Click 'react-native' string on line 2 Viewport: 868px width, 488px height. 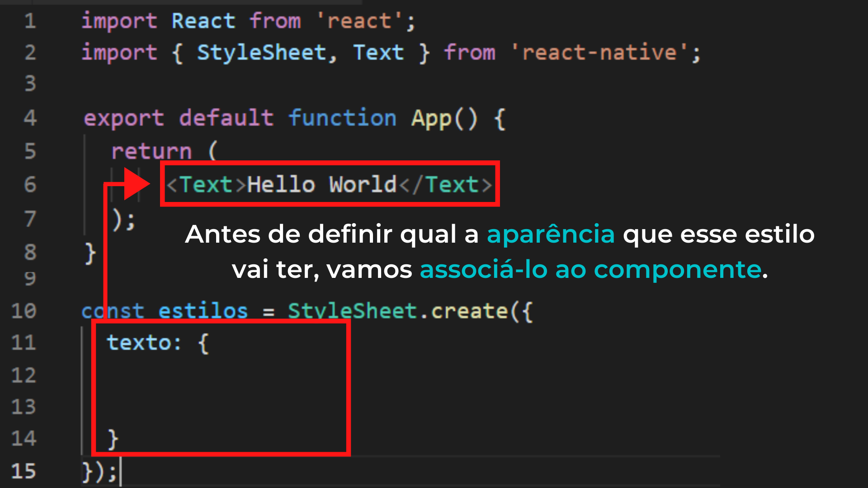coord(599,53)
